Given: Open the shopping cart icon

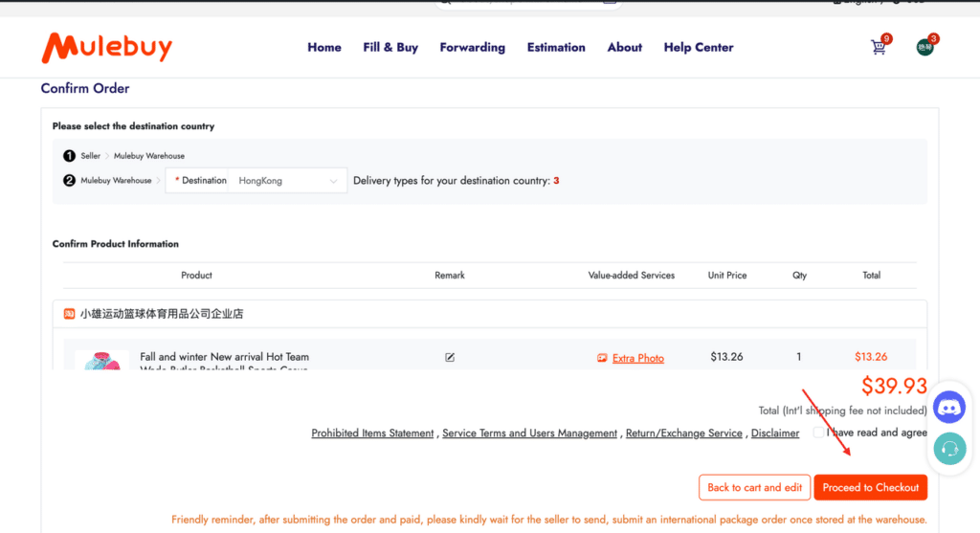Looking at the screenshot, I should [x=879, y=47].
